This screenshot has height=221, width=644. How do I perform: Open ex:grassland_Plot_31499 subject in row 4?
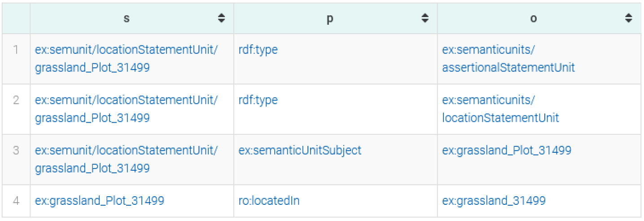[x=100, y=200]
